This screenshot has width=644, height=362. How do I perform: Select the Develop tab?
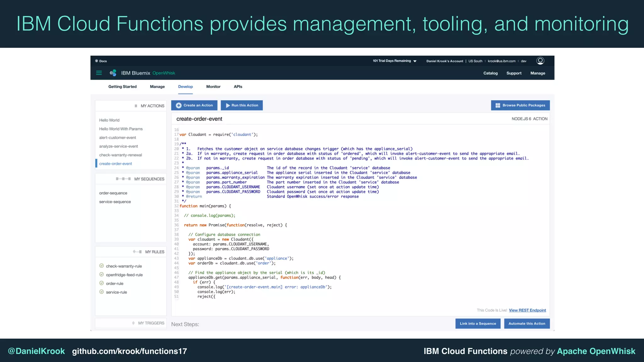click(x=186, y=87)
